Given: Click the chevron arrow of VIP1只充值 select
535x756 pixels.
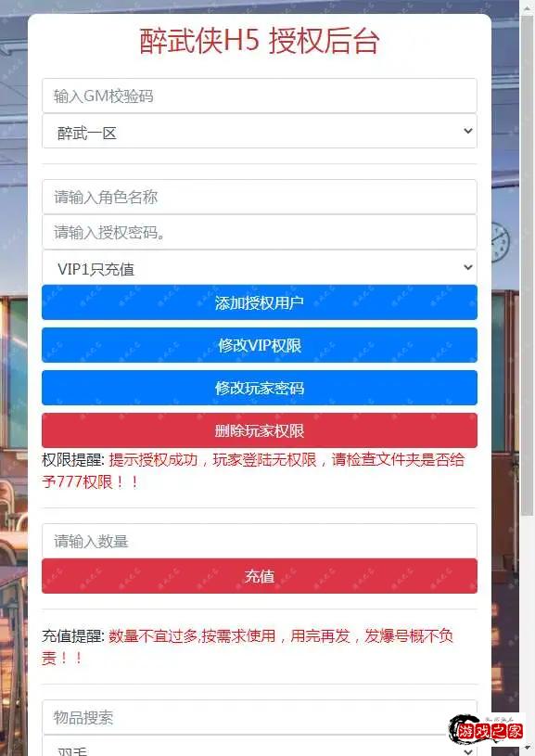Looking at the screenshot, I should tap(467, 267).
